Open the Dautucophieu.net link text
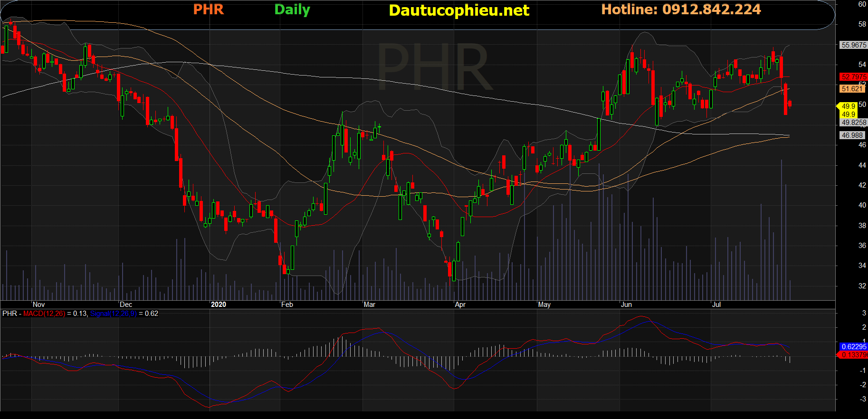This screenshot has height=419, width=868. [x=459, y=10]
